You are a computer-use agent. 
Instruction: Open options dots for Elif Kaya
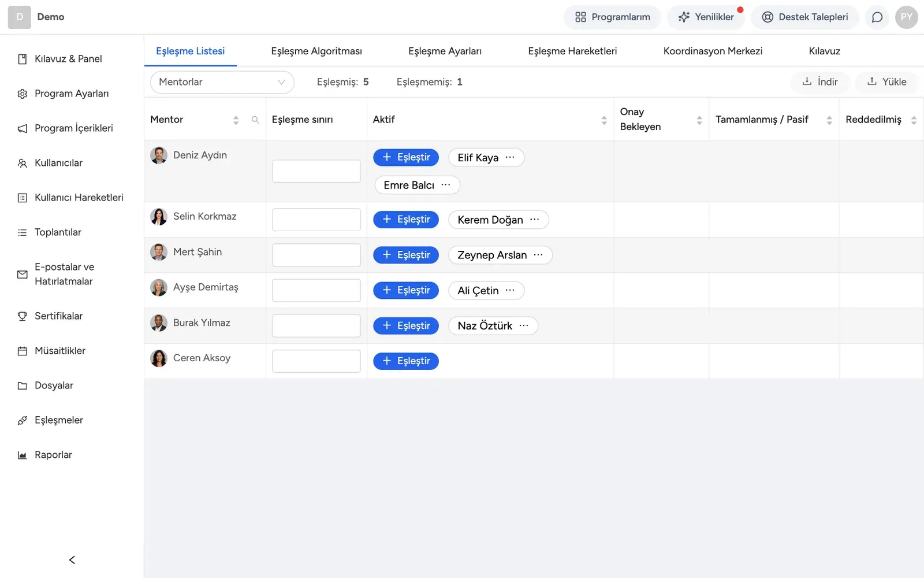510,157
